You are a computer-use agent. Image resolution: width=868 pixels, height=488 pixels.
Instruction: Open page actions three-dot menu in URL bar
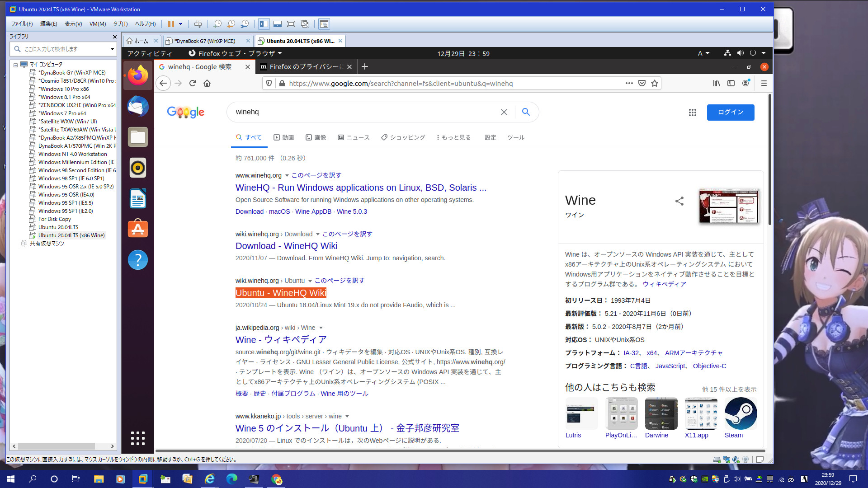point(629,83)
